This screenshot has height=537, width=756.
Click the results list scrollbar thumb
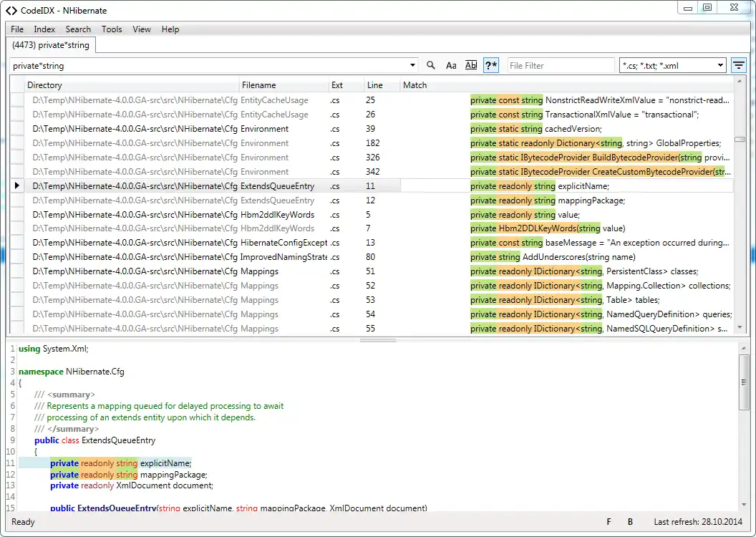coord(740,140)
